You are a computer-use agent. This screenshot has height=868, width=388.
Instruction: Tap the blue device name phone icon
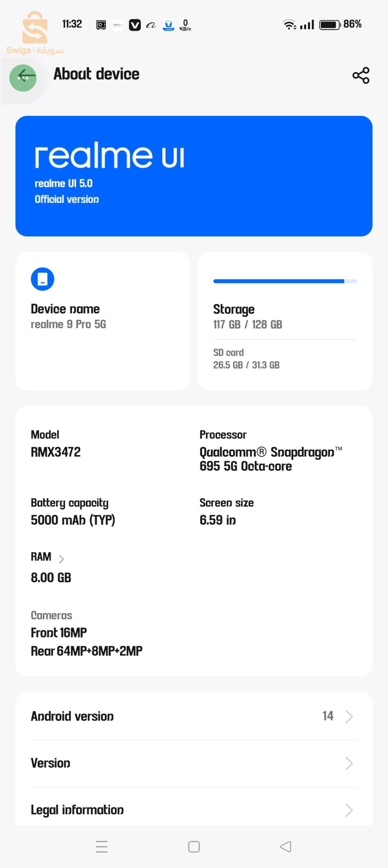point(42,279)
